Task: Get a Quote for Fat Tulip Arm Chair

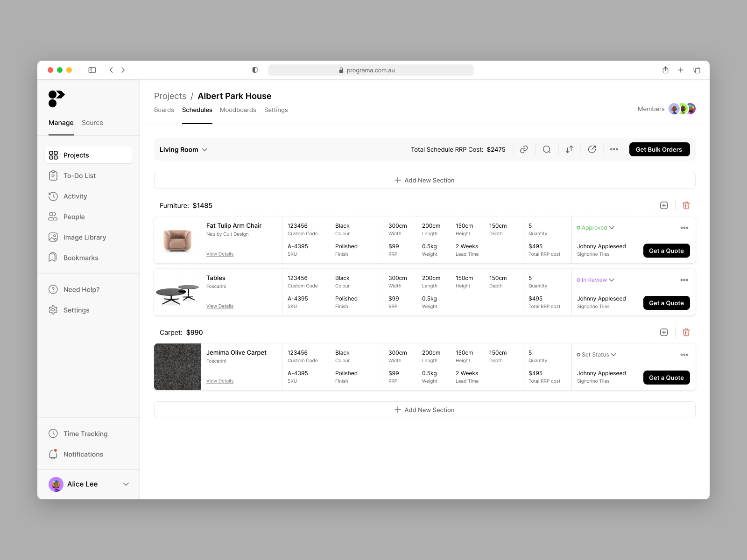Action: click(x=666, y=251)
